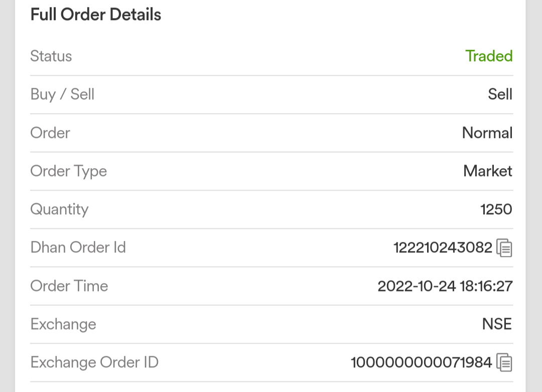Copy the Exchange Order ID
The width and height of the screenshot is (542, 392).
point(504,362)
